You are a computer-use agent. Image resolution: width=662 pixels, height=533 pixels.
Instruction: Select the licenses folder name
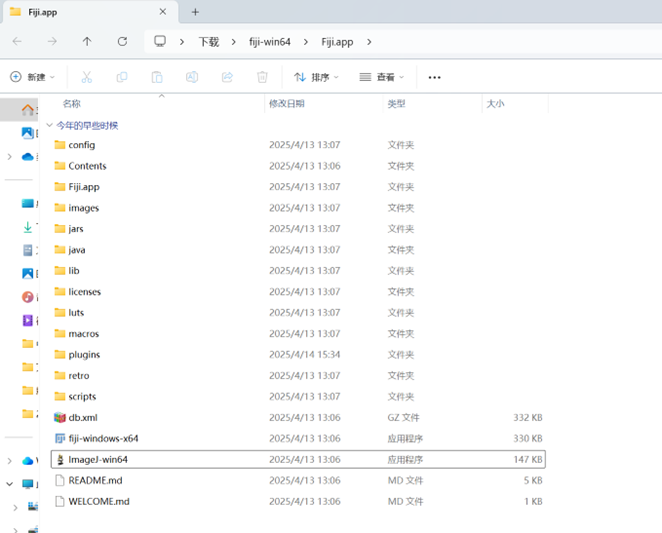(85, 291)
